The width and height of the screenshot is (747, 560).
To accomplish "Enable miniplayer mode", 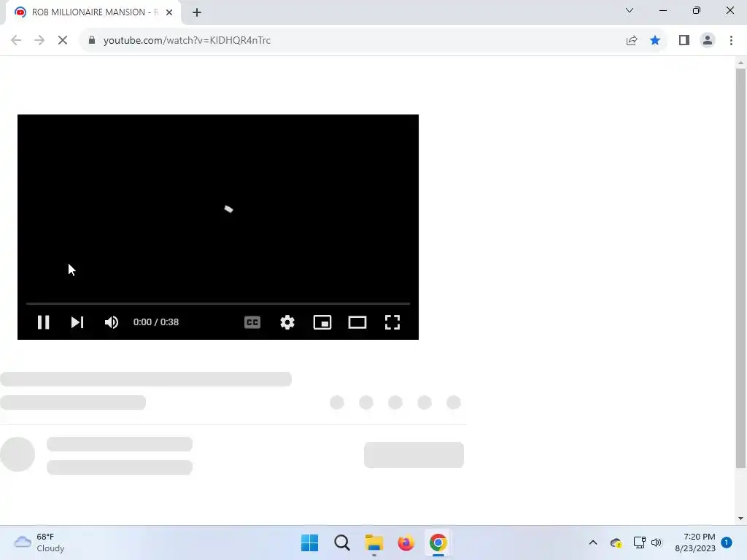I will [322, 322].
